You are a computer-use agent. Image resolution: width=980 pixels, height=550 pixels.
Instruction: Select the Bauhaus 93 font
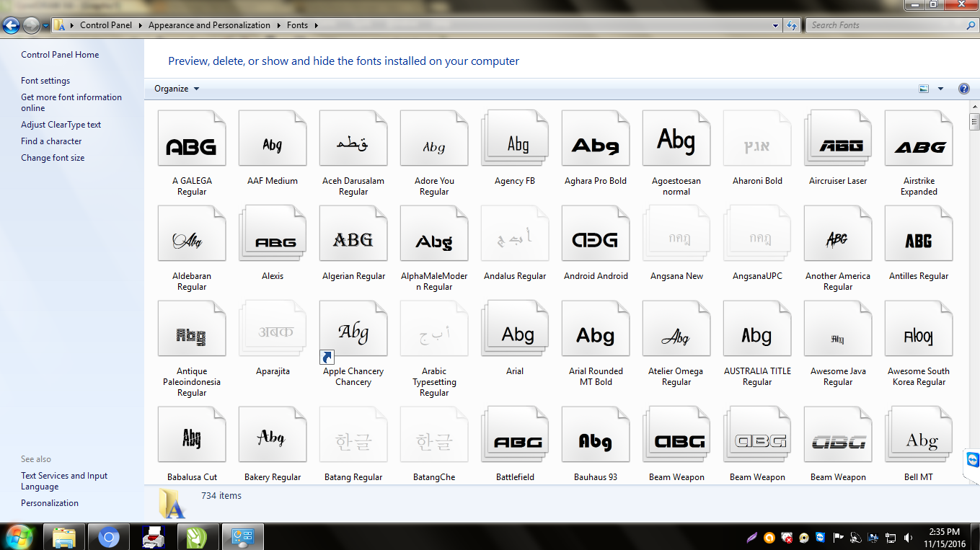pyautogui.click(x=596, y=435)
